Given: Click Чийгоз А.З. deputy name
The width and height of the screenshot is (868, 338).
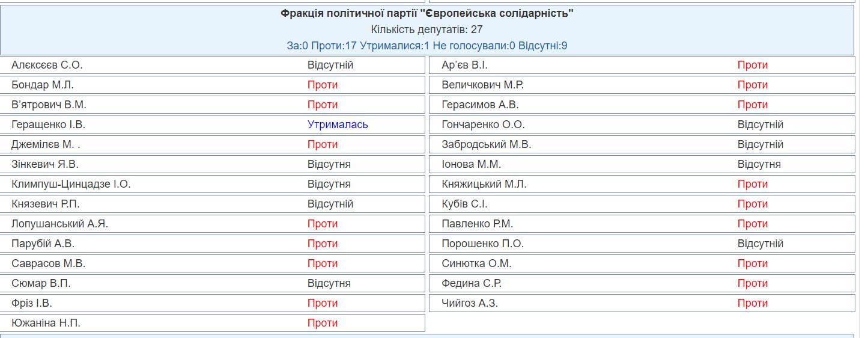Looking at the screenshot, I should pos(470,303).
